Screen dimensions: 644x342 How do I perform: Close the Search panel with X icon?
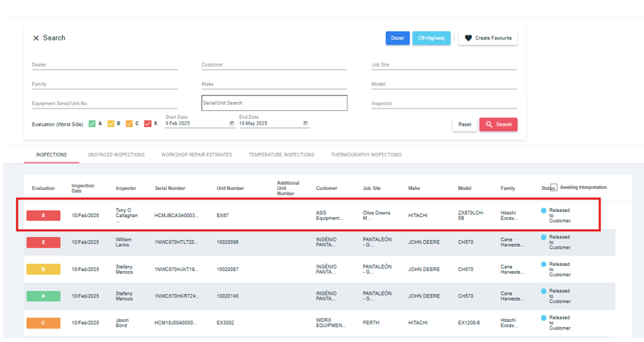coord(35,38)
